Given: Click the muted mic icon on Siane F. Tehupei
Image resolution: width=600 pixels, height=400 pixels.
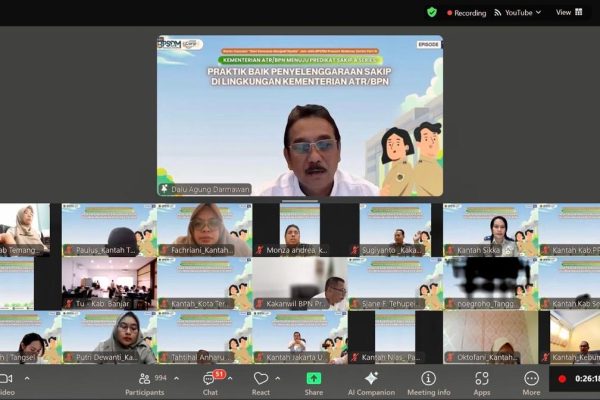Looking at the screenshot, I should point(355,304).
